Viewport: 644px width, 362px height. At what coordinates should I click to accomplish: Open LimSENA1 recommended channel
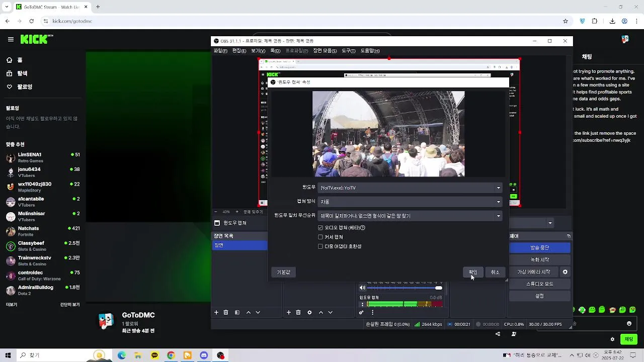pyautogui.click(x=43, y=157)
